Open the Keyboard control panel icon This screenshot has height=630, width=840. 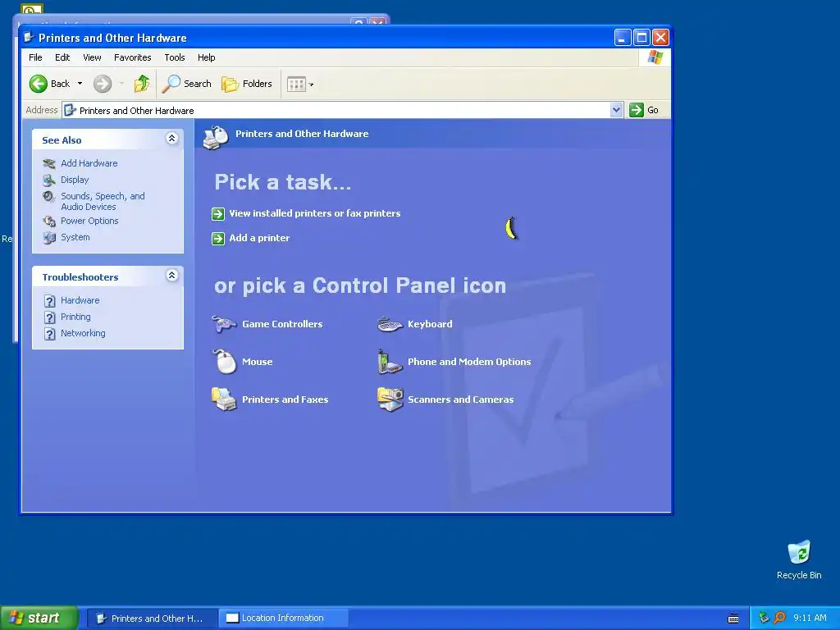390,324
